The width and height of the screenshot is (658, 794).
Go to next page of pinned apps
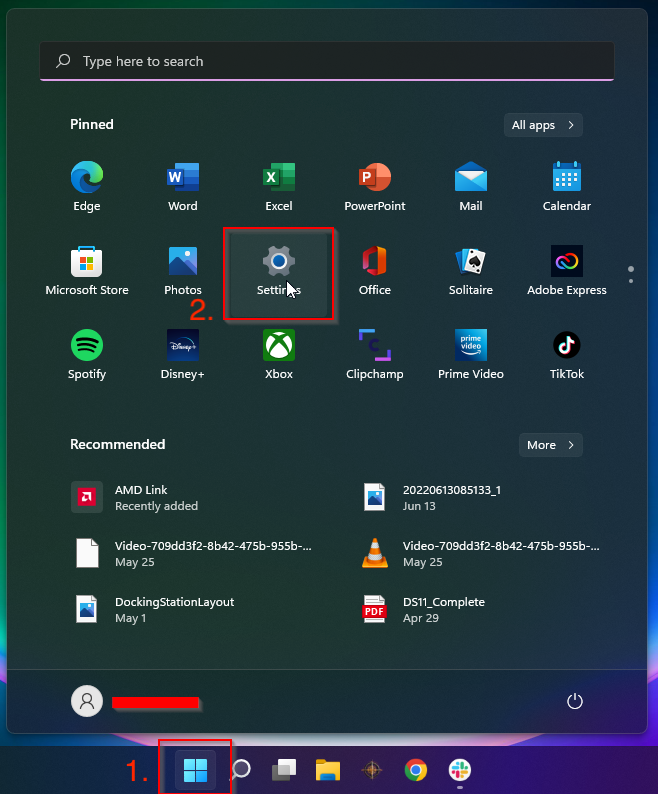click(631, 281)
